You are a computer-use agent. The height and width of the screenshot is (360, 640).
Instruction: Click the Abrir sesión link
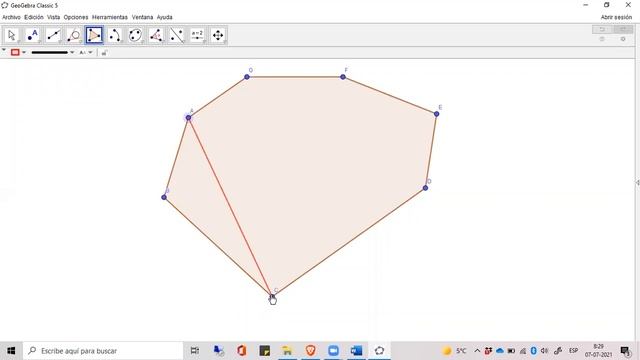click(616, 17)
